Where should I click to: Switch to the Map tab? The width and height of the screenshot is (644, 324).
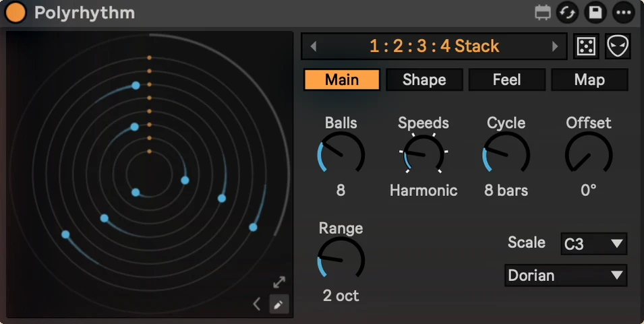[x=589, y=79]
